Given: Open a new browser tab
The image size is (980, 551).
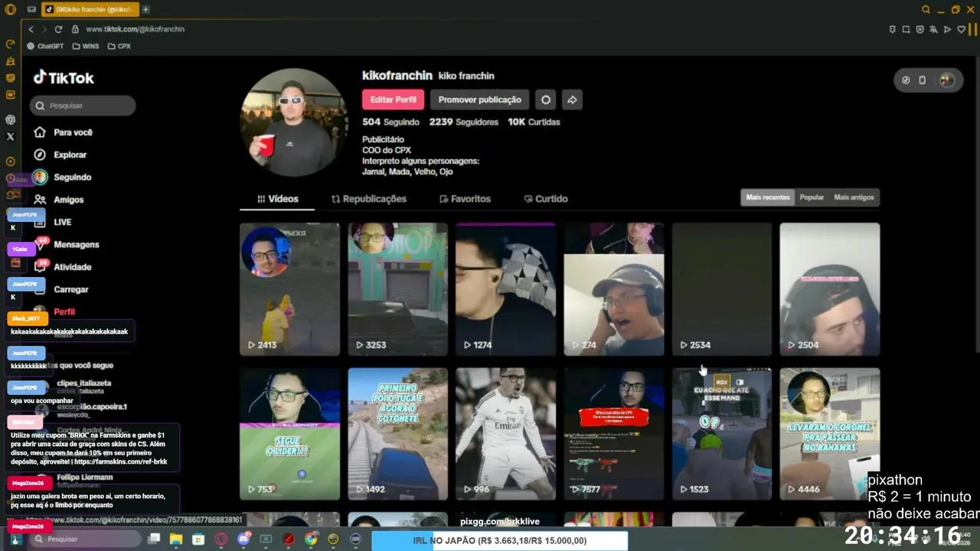Looking at the screenshot, I should tap(145, 9).
